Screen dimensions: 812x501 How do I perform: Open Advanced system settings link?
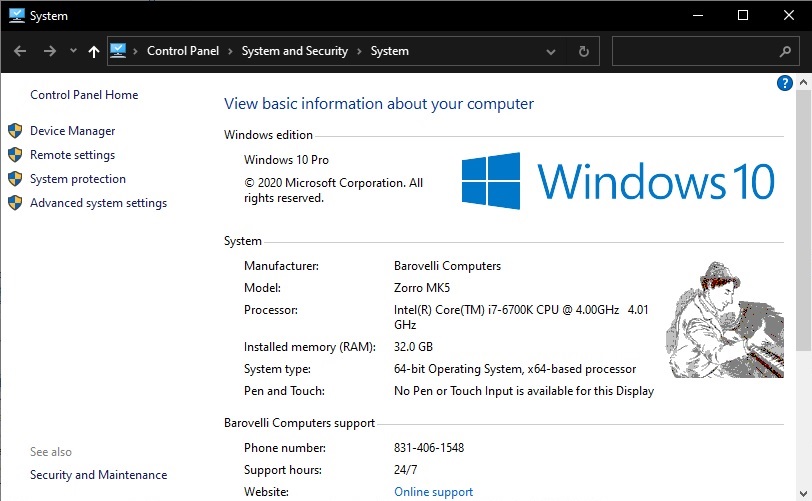[x=98, y=203]
